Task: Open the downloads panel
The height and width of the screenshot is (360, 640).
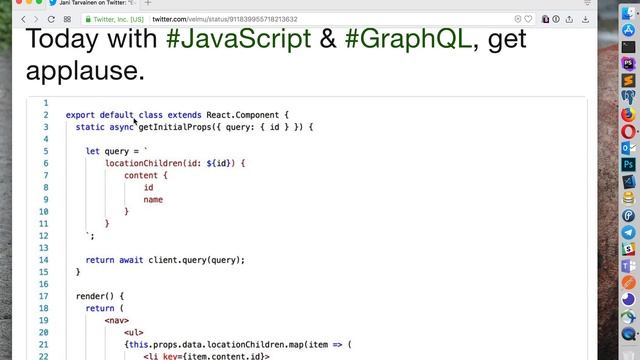Action: (x=585, y=19)
